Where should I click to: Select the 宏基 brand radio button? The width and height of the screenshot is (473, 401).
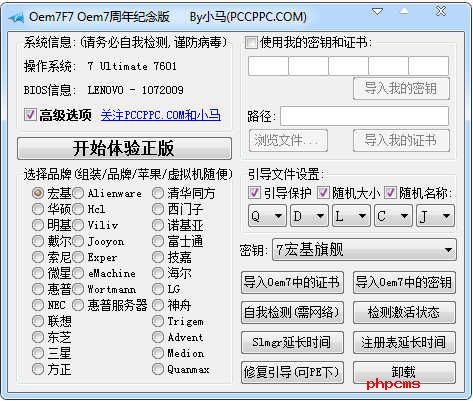(38, 193)
